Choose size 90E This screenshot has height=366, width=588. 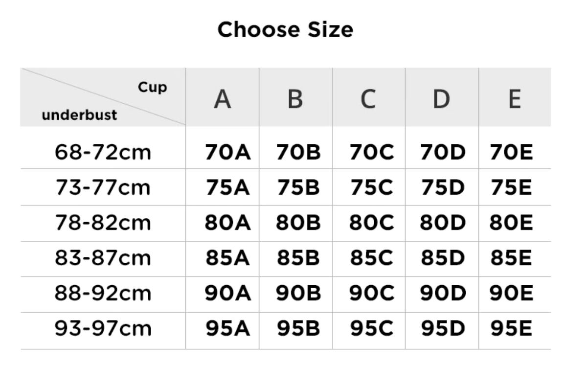(x=511, y=293)
